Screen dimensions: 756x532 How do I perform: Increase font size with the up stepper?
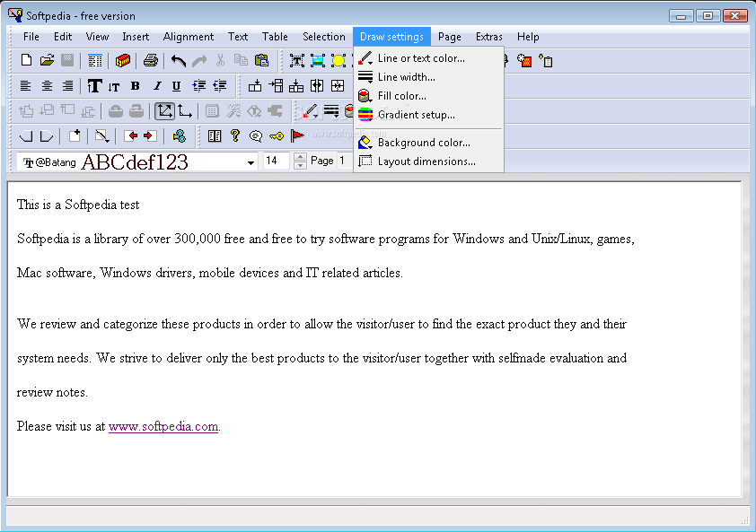(300, 157)
